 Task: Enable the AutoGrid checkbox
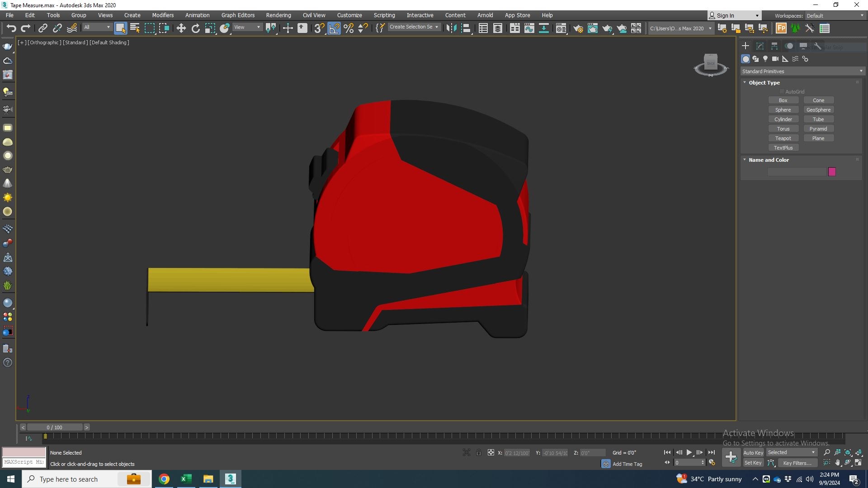tap(782, 92)
